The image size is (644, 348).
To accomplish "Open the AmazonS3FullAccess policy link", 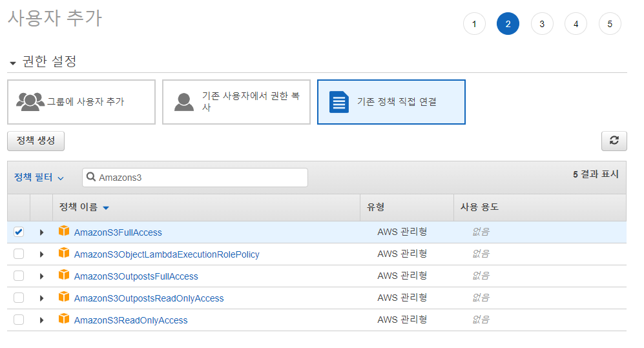I will 118,232.
